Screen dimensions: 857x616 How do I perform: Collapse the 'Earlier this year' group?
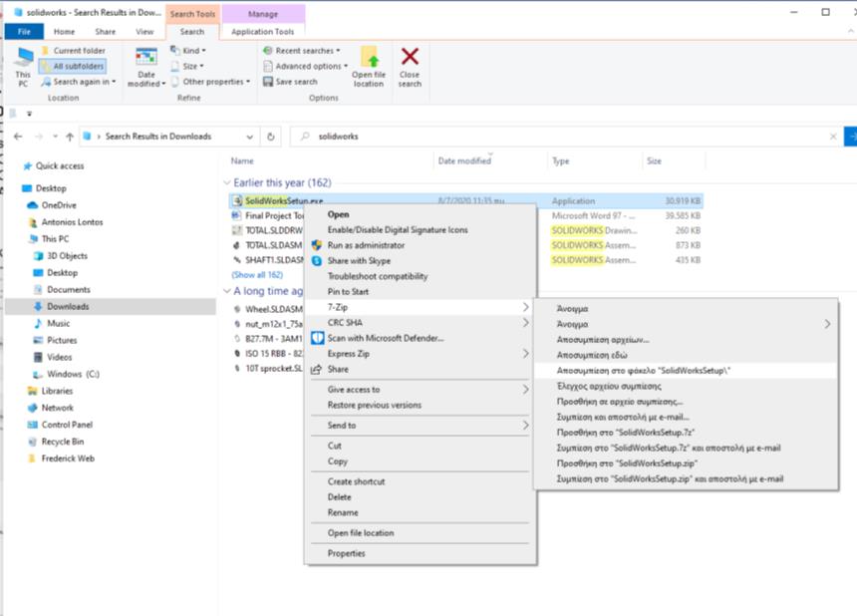225,183
